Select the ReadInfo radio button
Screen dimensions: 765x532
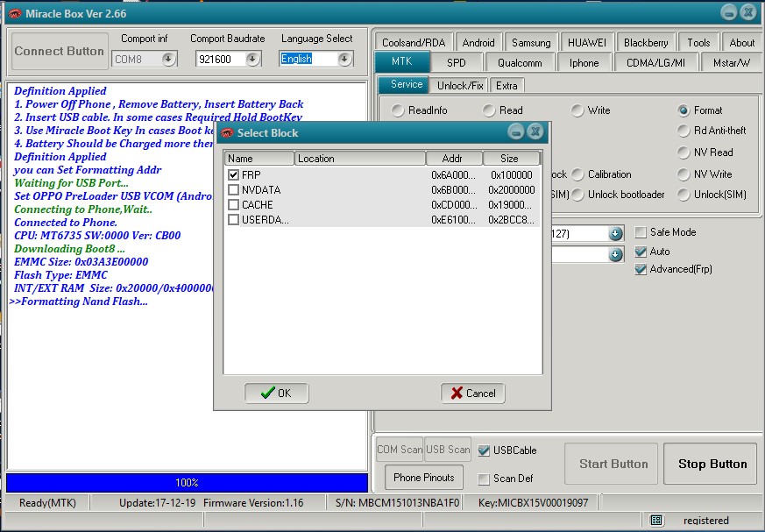click(398, 110)
